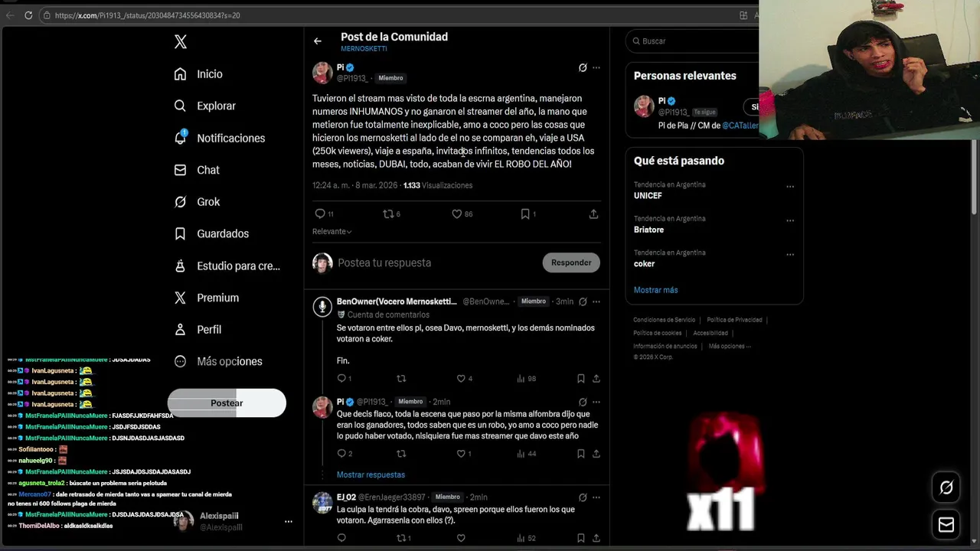Viewport: 980px width, 551px height.
Task: Open the floating messages envelope button
Action: (946, 525)
